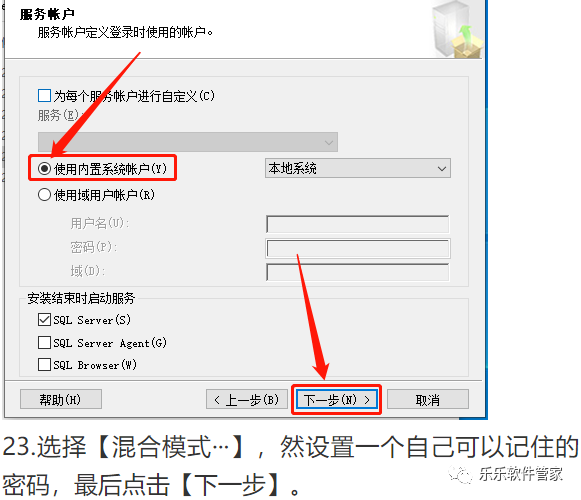Click the 取消 button
The height and width of the screenshot is (500, 581).
point(428,399)
